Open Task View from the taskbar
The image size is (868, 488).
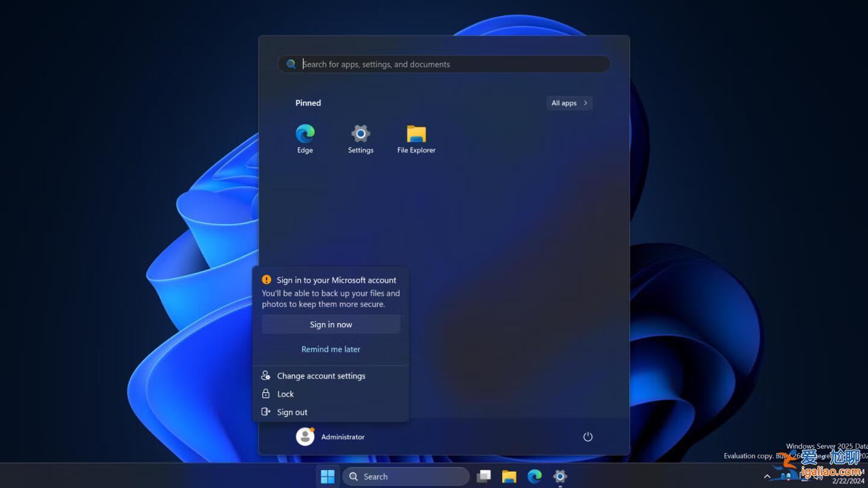pyautogui.click(x=484, y=476)
